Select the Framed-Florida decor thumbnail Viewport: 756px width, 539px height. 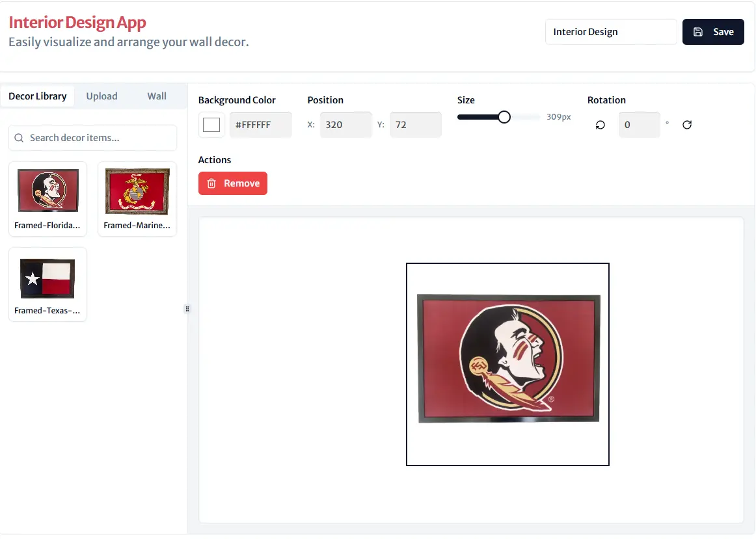pyautogui.click(x=47, y=199)
